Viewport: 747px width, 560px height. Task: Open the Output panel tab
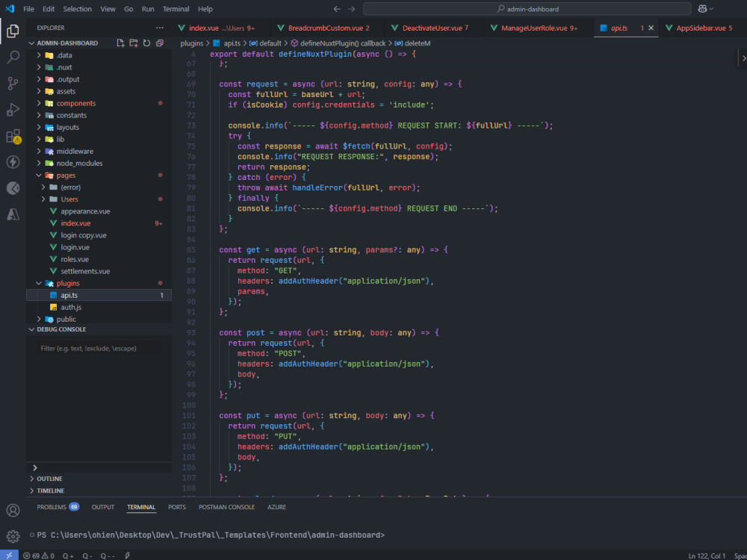103,507
